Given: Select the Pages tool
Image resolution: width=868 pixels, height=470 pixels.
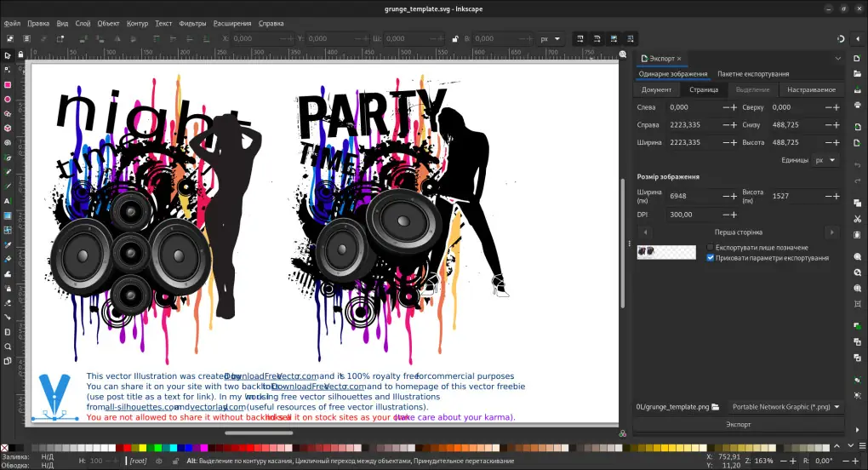Looking at the screenshot, I should (x=8, y=361).
